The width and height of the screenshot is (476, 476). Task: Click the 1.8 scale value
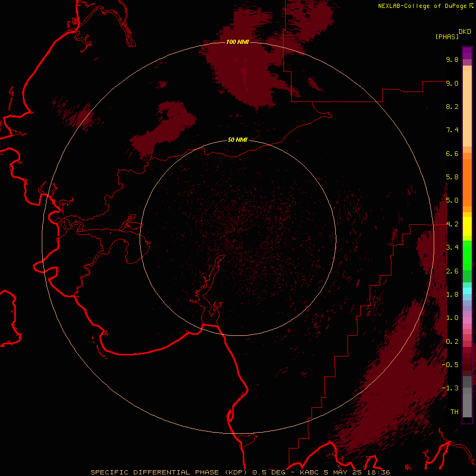452,295
